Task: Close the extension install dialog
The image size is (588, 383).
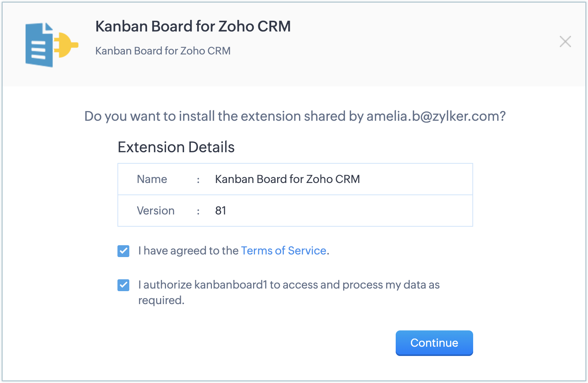Action: pyautogui.click(x=565, y=41)
